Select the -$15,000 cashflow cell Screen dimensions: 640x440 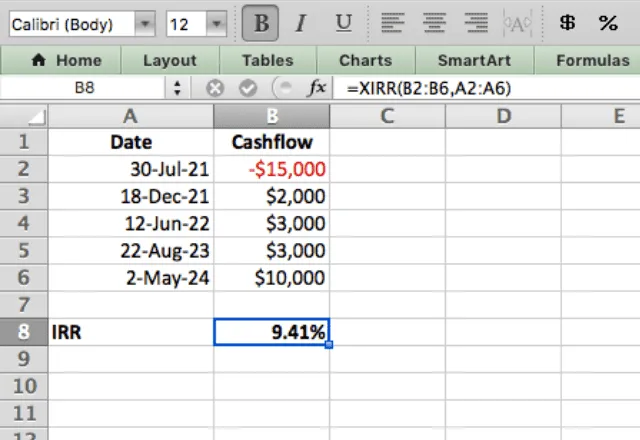[271, 169]
